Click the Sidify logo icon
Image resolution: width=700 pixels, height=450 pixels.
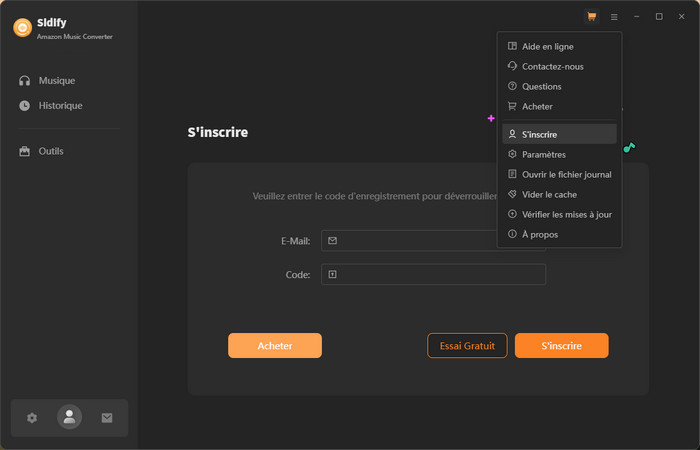[22, 28]
